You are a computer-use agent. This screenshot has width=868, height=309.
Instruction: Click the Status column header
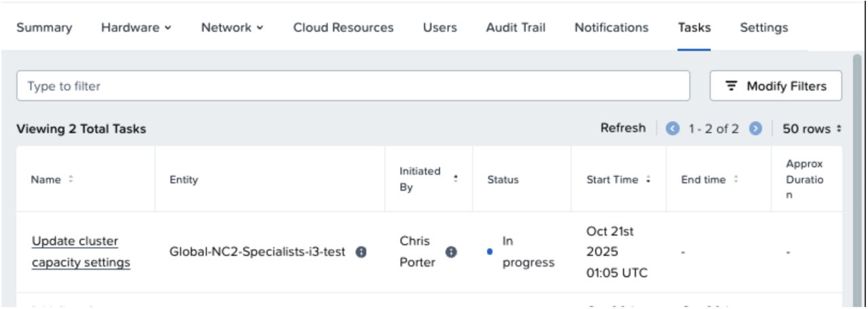point(503,179)
